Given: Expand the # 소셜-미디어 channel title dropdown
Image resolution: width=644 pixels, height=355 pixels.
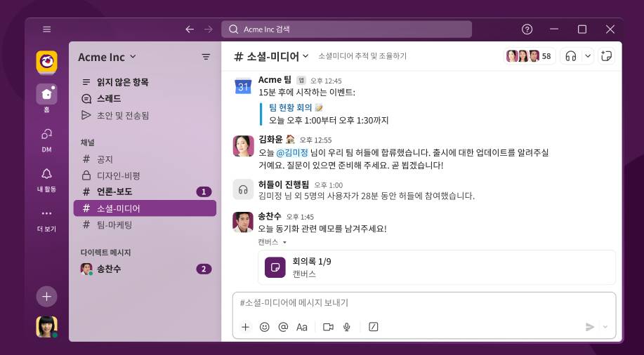Looking at the screenshot, I should click(271, 56).
